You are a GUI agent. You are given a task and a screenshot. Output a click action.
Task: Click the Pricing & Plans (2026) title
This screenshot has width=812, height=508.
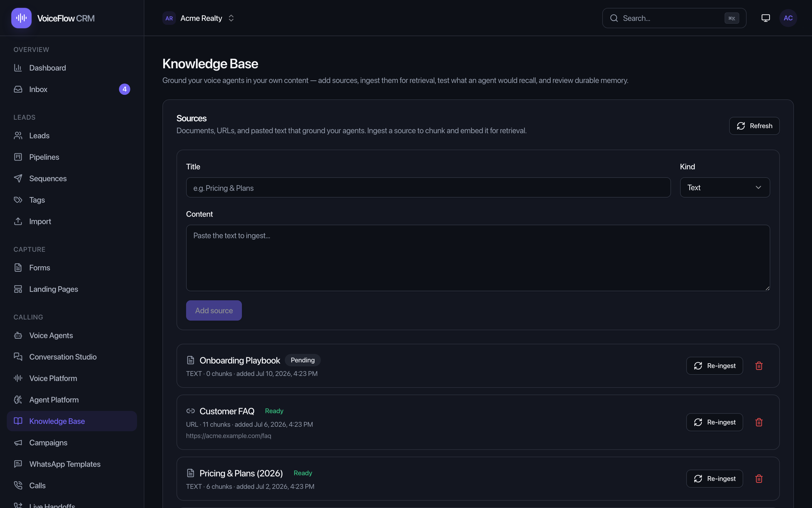tap(241, 473)
